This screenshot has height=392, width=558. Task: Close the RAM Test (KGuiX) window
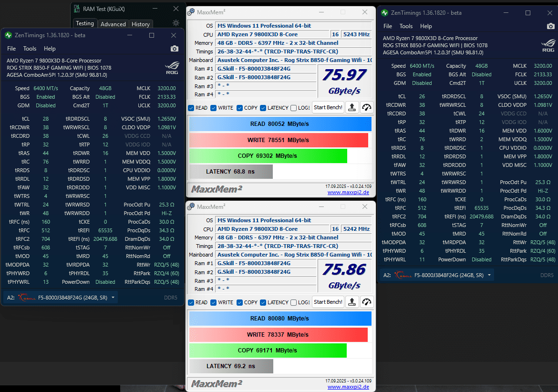[x=176, y=9]
